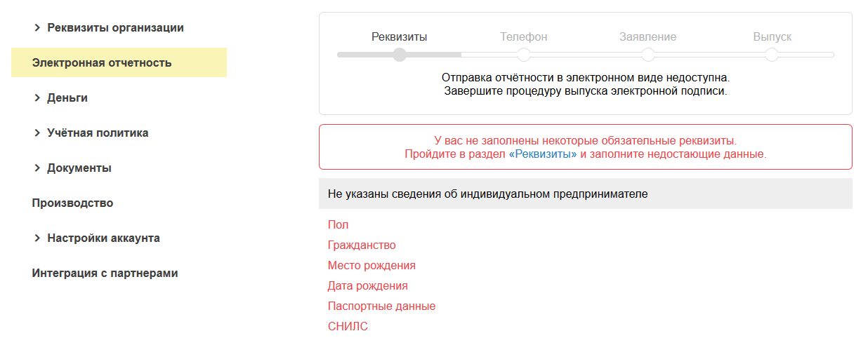This screenshot has height=338, width=868.
Task: Click the missing field Пол
Action: click(x=338, y=225)
